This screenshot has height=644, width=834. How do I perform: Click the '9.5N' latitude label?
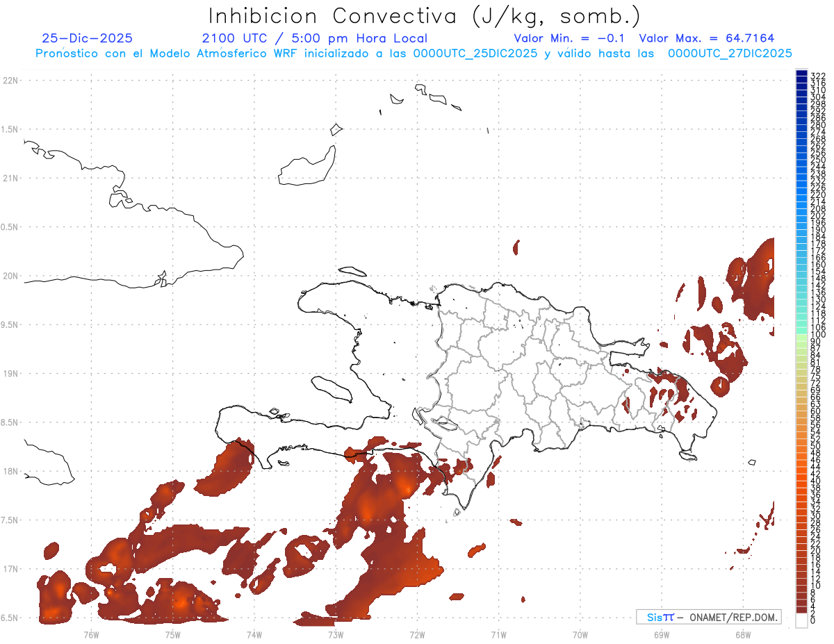click(x=10, y=325)
